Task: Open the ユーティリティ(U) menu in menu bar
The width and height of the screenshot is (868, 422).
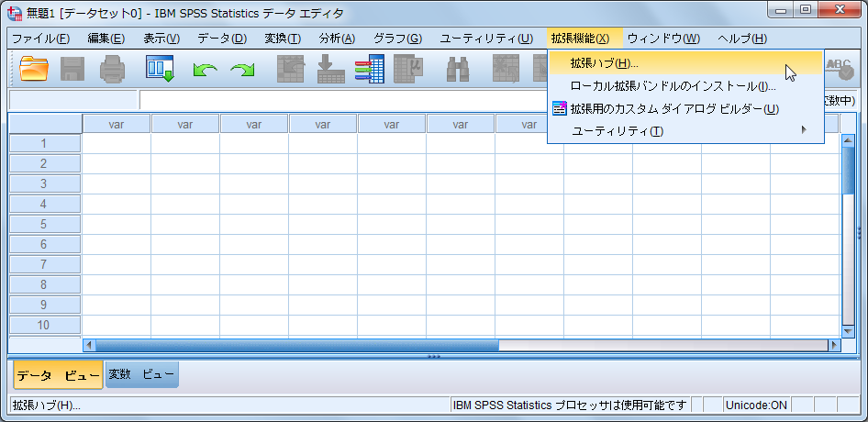Action: click(x=486, y=39)
